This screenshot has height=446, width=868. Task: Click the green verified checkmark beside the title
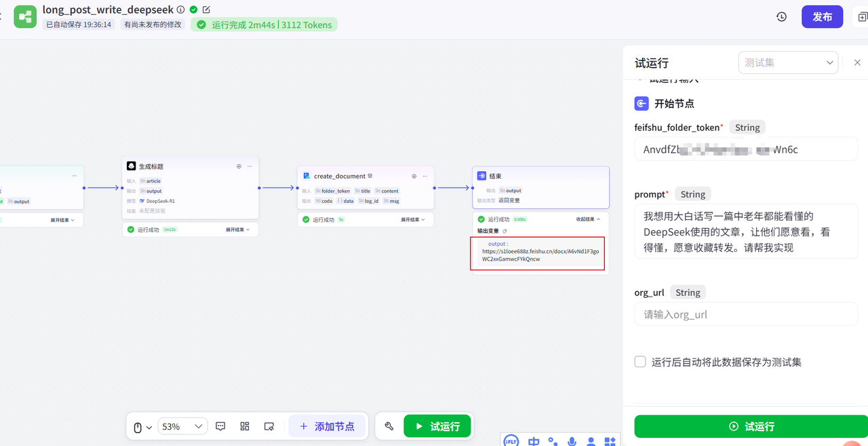(x=193, y=10)
